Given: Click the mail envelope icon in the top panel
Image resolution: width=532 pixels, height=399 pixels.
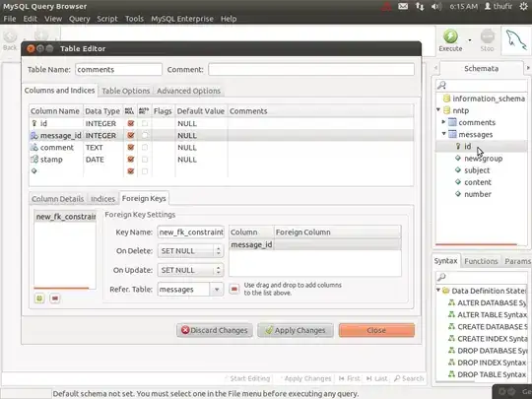Looking at the screenshot, I should coord(403,6).
